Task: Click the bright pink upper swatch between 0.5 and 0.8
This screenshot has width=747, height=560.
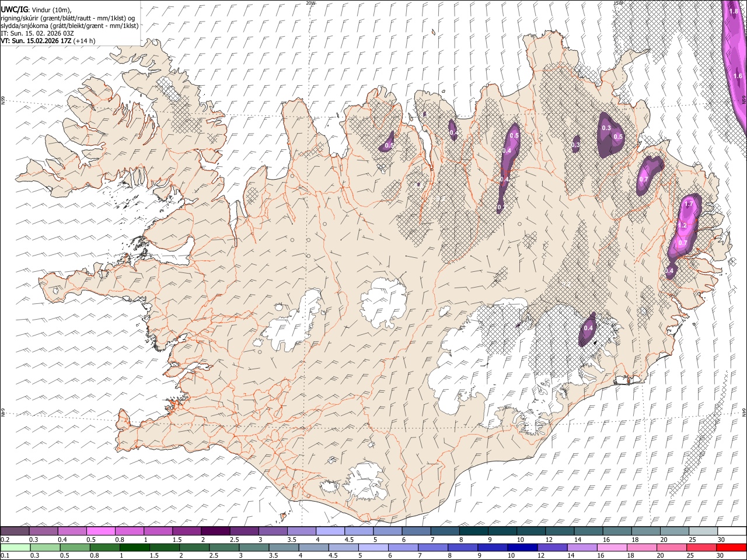Action: [100, 531]
